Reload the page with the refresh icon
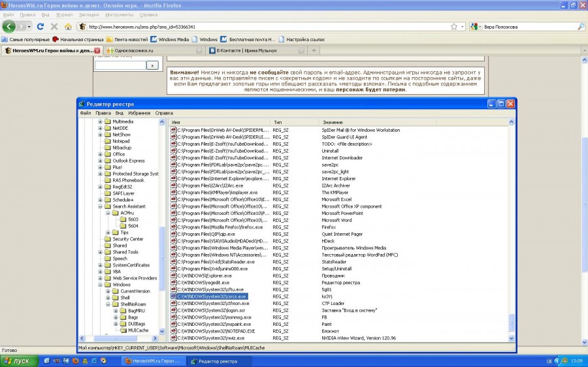This screenshot has width=588, height=367. pyautogui.click(x=40, y=27)
